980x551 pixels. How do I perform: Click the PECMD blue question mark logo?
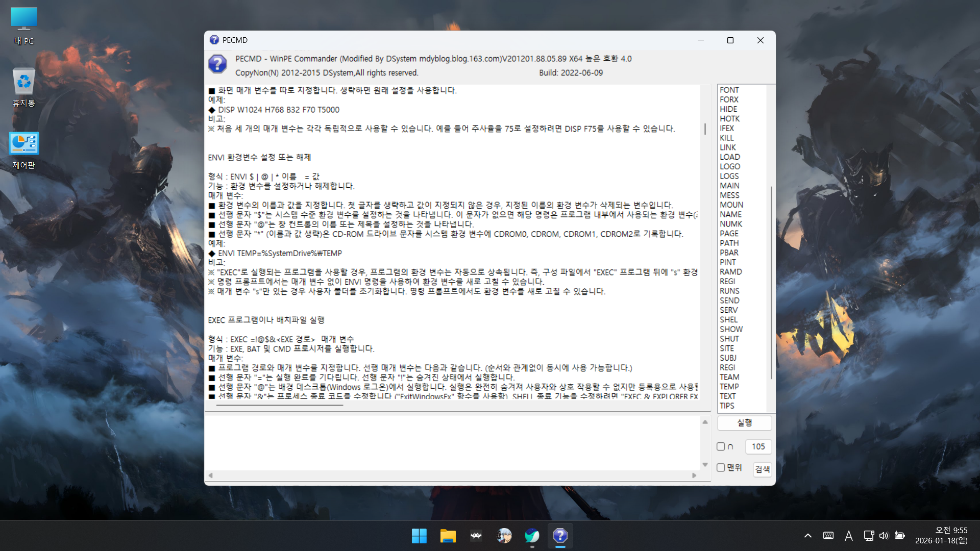coord(217,64)
